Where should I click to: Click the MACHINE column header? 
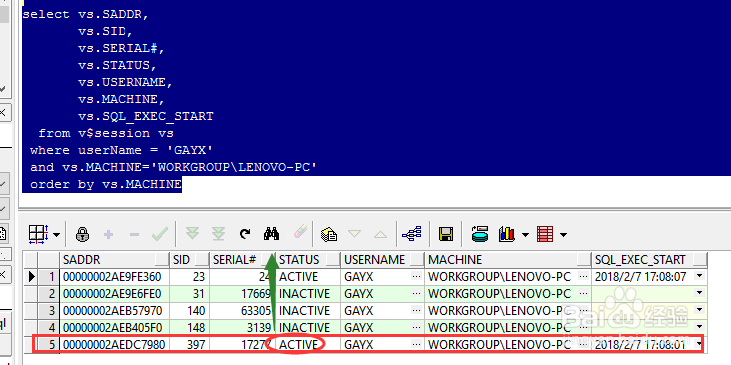point(508,260)
